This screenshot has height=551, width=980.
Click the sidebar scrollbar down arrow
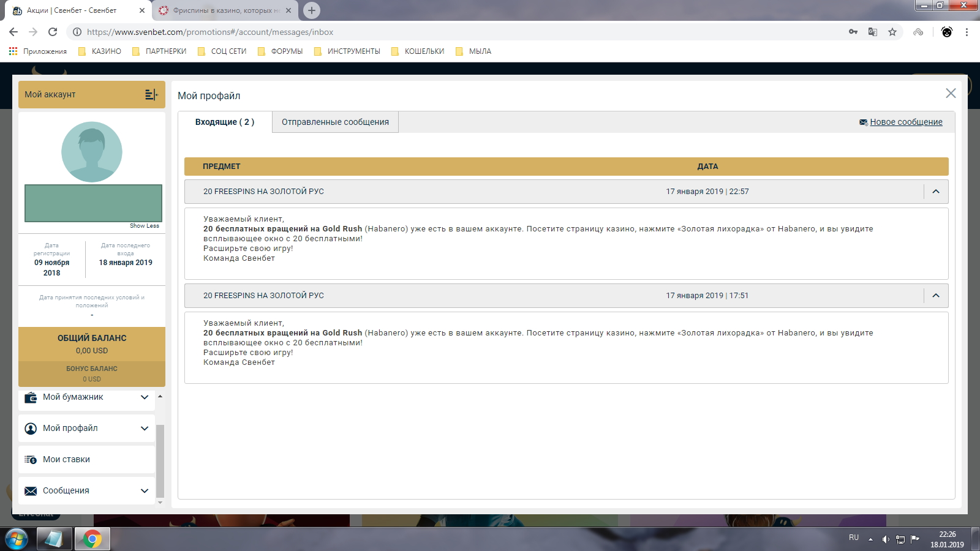[160, 503]
